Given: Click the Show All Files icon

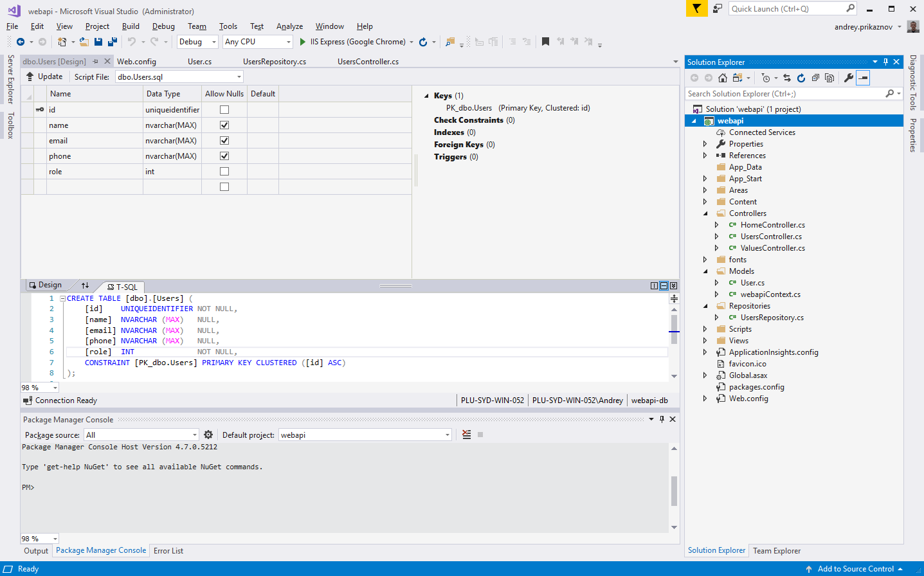Looking at the screenshot, I should pos(829,78).
